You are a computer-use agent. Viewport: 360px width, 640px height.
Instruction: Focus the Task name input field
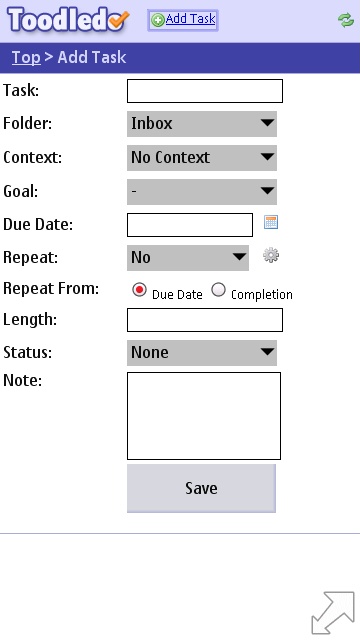point(205,91)
